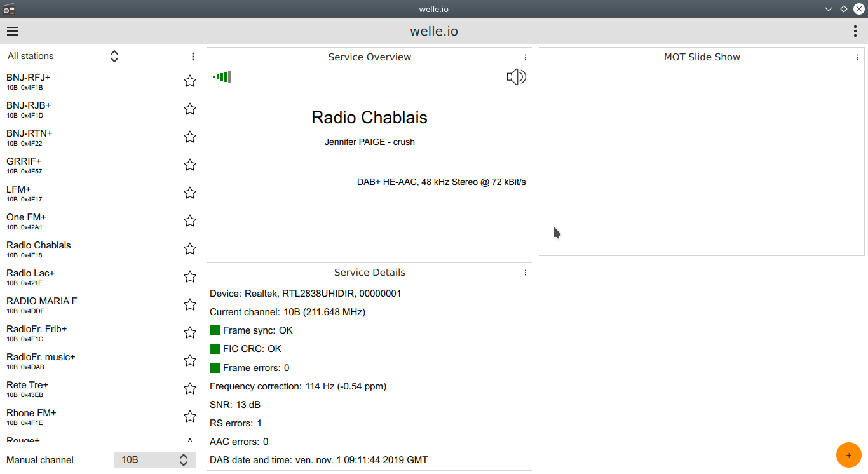Click the RadioFr. music+ star icon
Screen dimensions: 868x474
click(x=190, y=360)
